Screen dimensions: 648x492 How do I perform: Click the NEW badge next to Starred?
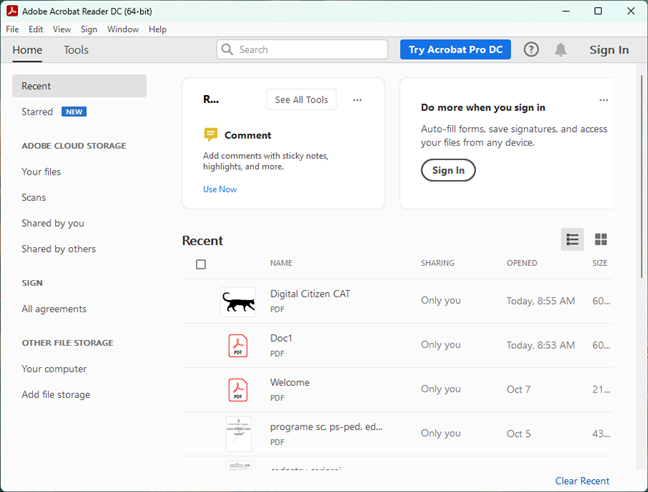pos(74,112)
